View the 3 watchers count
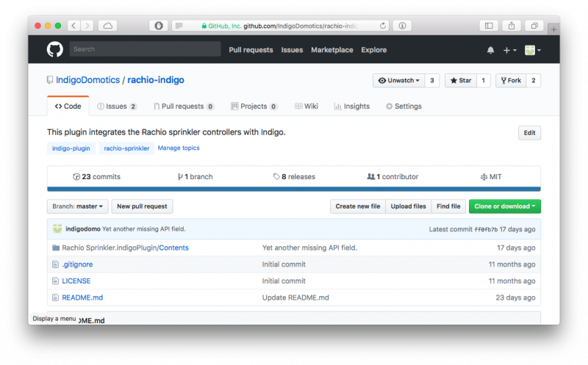This screenshot has height=365, width=588. coord(432,81)
